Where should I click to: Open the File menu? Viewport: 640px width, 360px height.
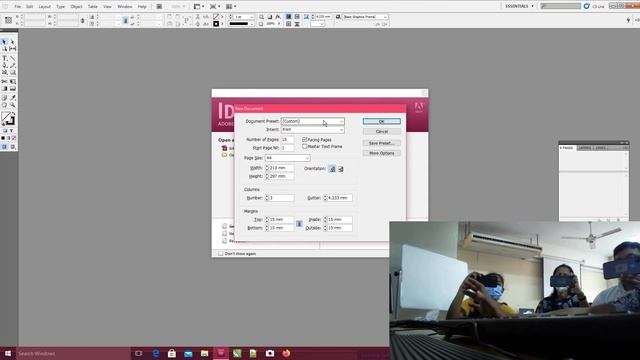[x=18, y=7]
